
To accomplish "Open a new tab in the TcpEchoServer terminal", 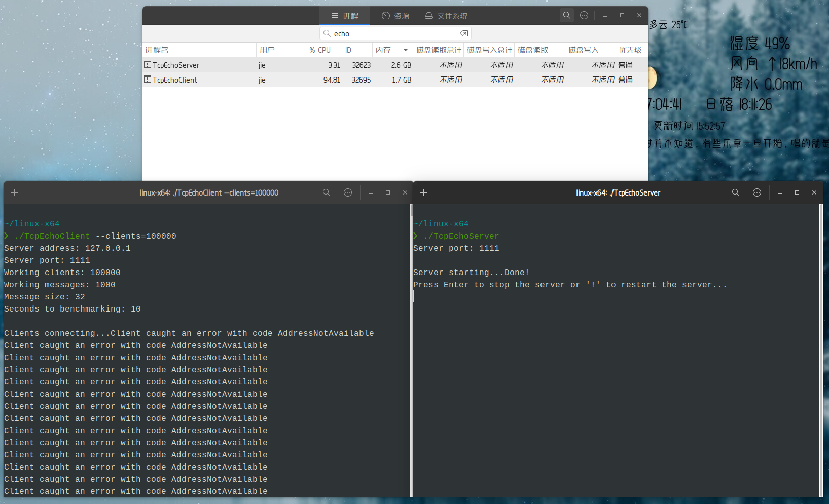I will [x=423, y=192].
